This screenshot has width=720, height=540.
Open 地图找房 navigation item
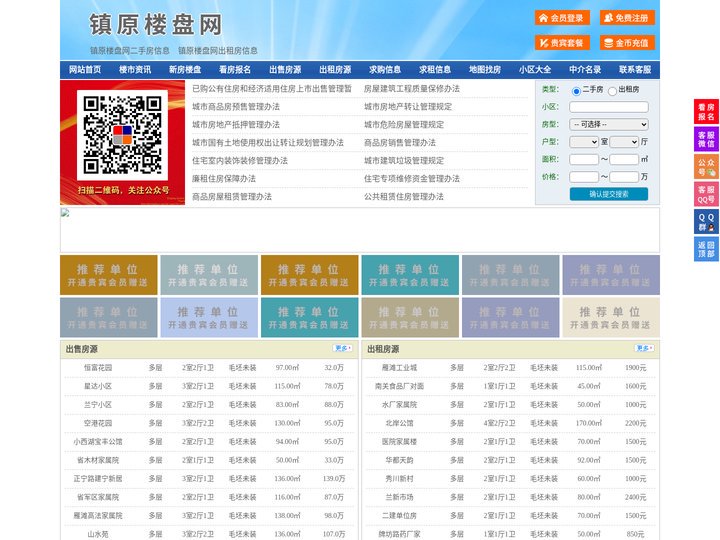click(485, 70)
